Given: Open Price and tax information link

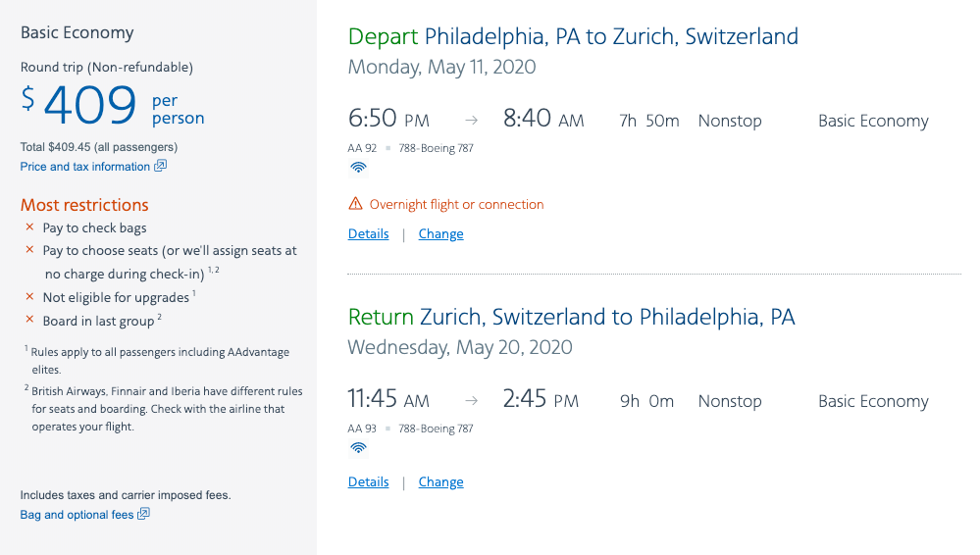Looking at the screenshot, I should click(85, 167).
